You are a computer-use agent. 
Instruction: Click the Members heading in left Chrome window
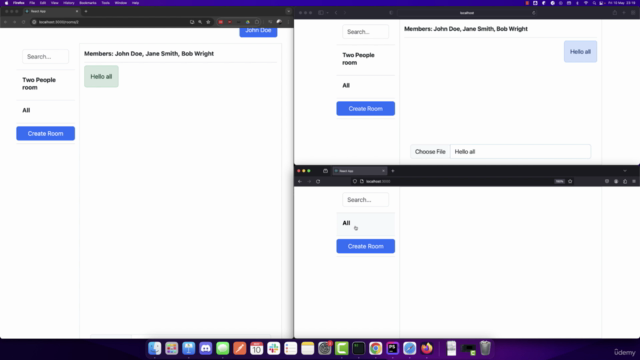click(149, 53)
